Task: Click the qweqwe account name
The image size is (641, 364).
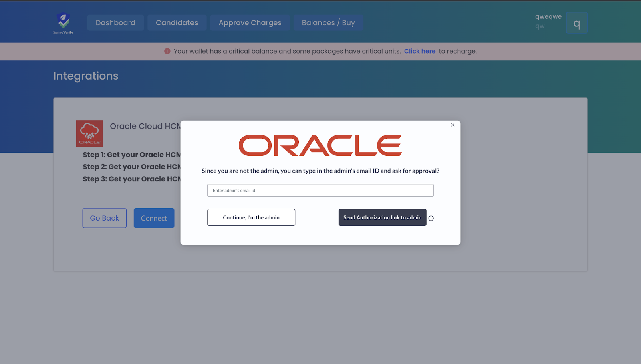Action: [548, 17]
